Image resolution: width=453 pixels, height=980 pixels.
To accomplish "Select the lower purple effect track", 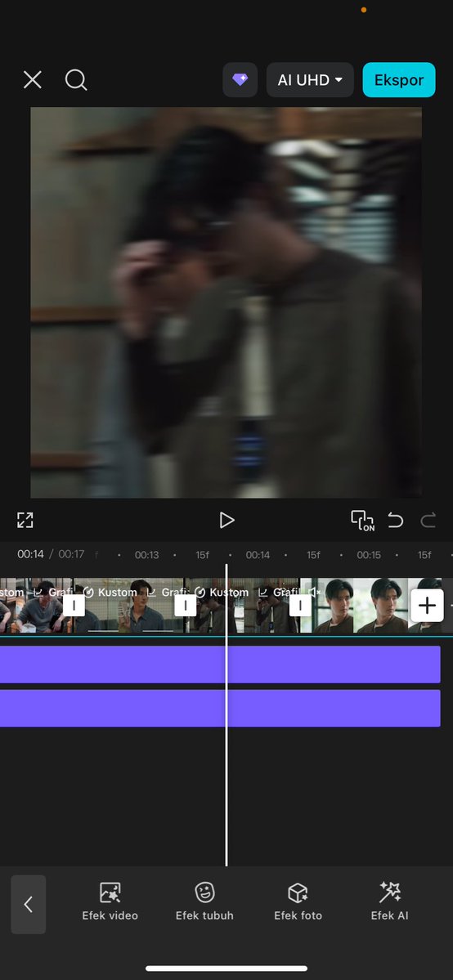I will pos(220,708).
